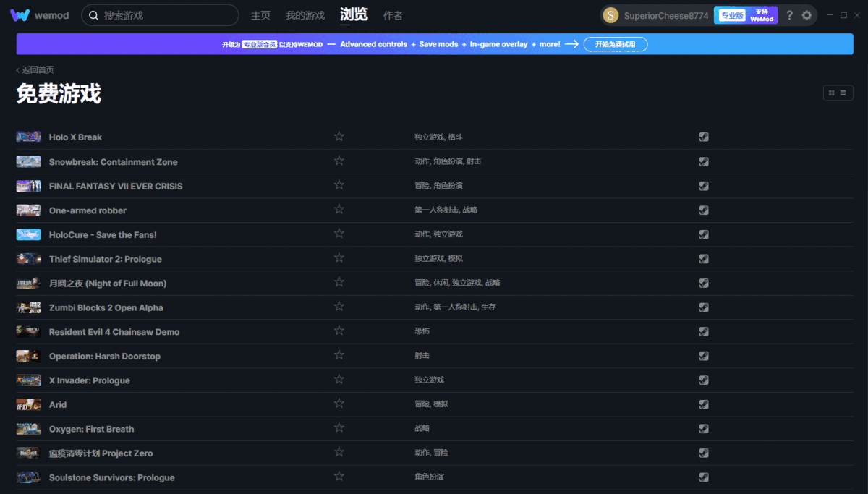
Task: Open the 我的游戏 menu item
Action: click(x=305, y=14)
